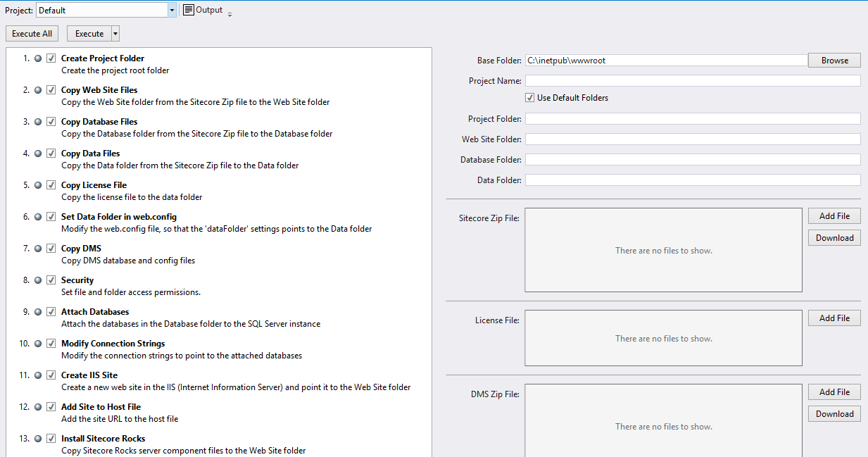
Task: Click the status indicator beside Copy Web Site Files
Action: pyautogui.click(x=37, y=90)
